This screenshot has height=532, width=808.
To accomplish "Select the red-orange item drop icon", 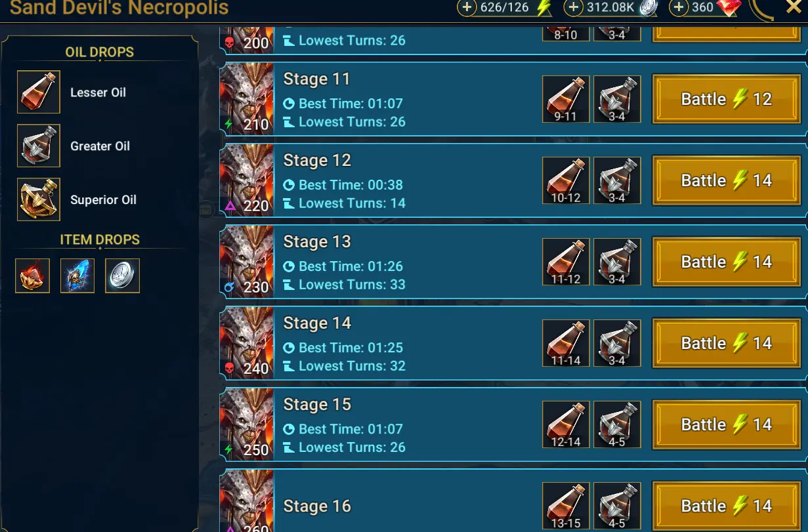I will pos(33,276).
